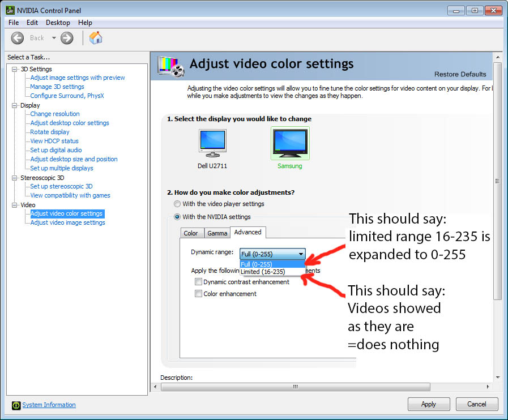Open the File menu
The width and height of the screenshot is (508, 420).
point(14,23)
